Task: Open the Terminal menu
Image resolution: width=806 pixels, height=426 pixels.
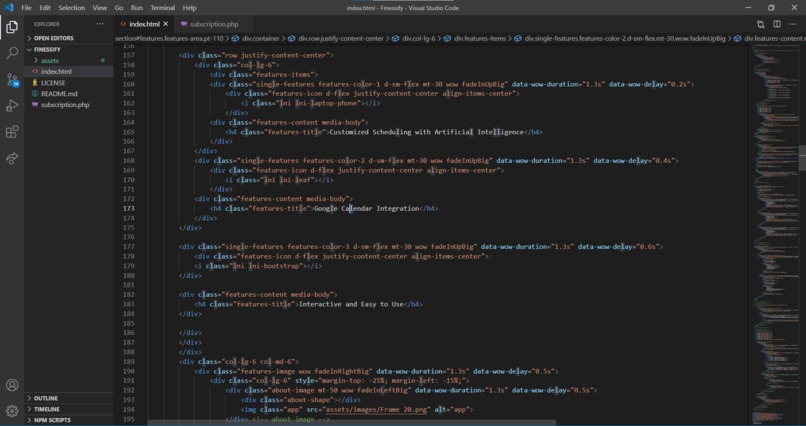Action: 162,8
